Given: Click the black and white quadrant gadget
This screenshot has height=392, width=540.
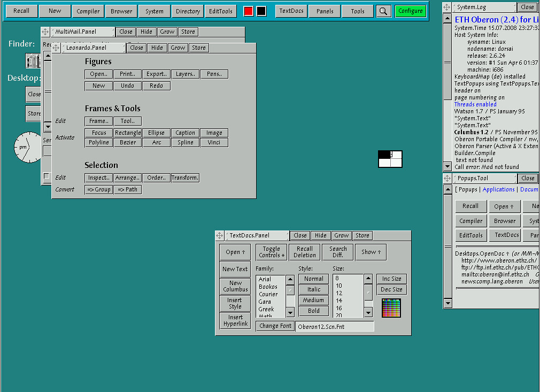Looking at the screenshot, I should 390,159.
